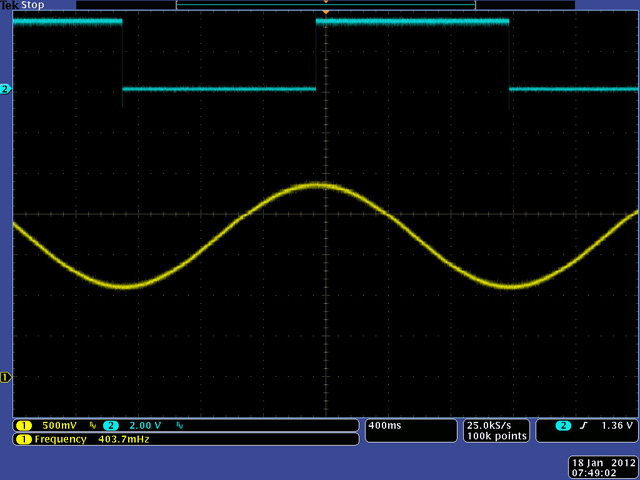
Task: Click the rising edge trigger slope icon
Action: 582,425
